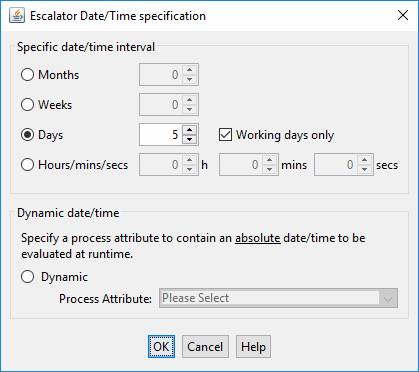Decrease Days value with down arrow
Screen dimensions: 419x372
pos(189,139)
